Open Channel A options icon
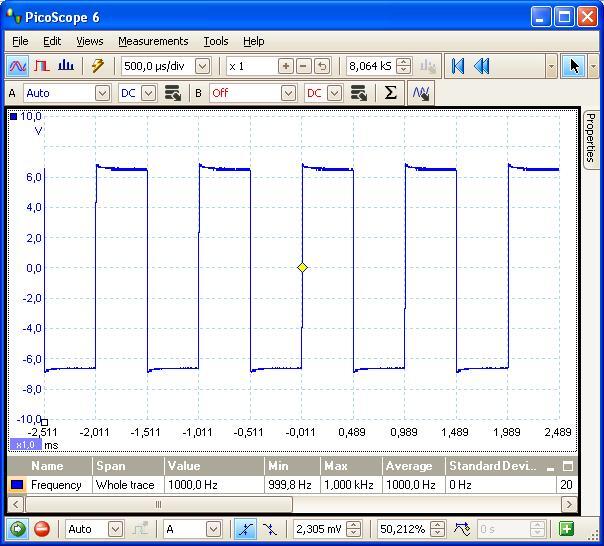This screenshot has height=546, width=604. click(173, 93)
